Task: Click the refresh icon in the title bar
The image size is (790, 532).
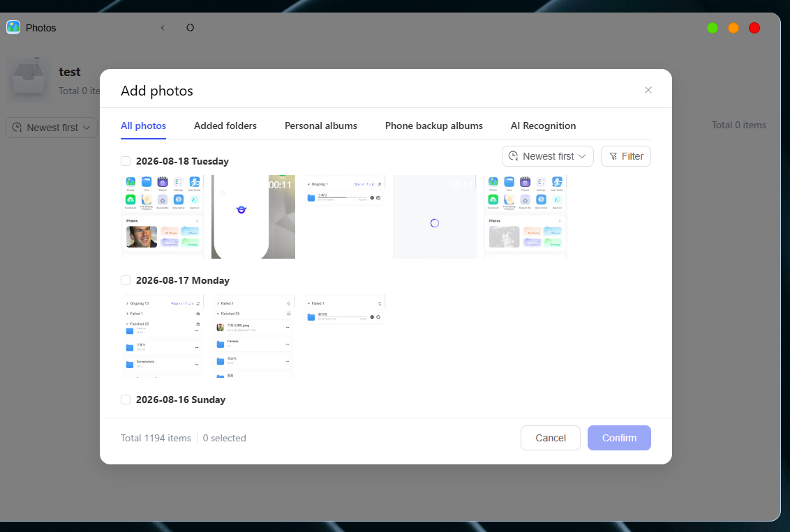Action: click(x=190, y=28)
